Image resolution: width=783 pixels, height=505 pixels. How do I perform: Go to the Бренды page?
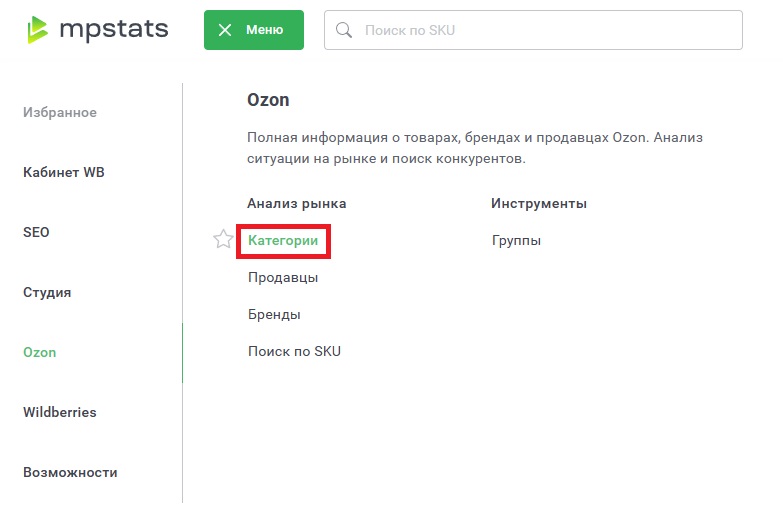tap(274, 314)
